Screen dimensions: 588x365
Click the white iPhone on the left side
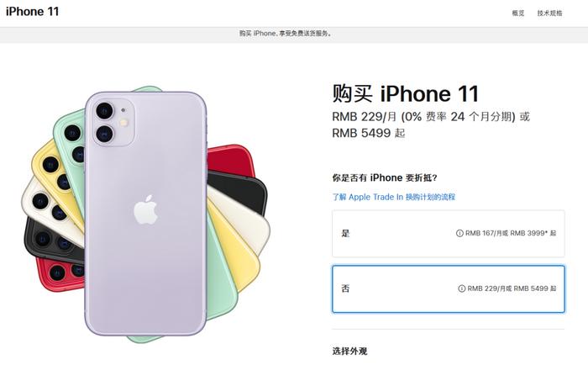tap(47, 209)
